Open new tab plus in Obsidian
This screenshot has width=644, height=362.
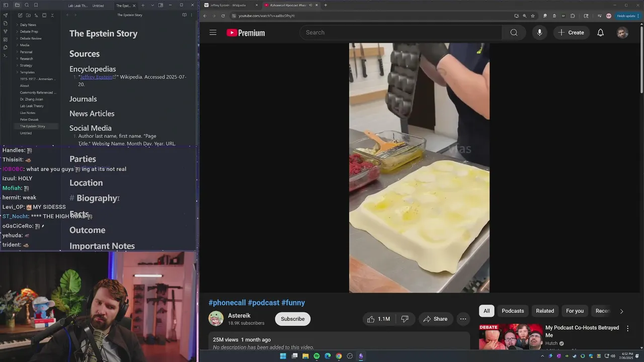[x=143, y=6]
